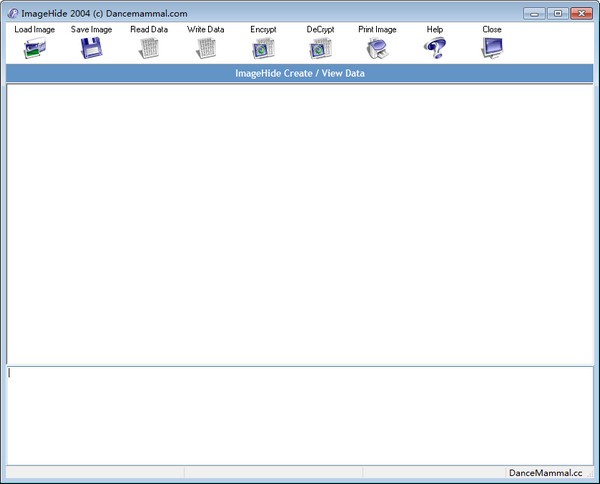Select the Read Data toolbar icon
Image resolution: width=600 pixels, height=484 pixels.
click(x=149, y=48)
